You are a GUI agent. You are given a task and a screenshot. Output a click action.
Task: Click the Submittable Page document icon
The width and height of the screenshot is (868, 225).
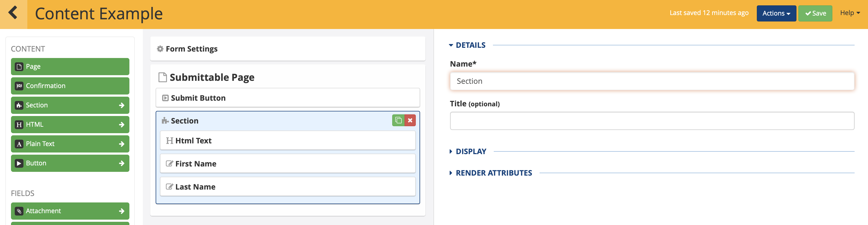(163, 77)
